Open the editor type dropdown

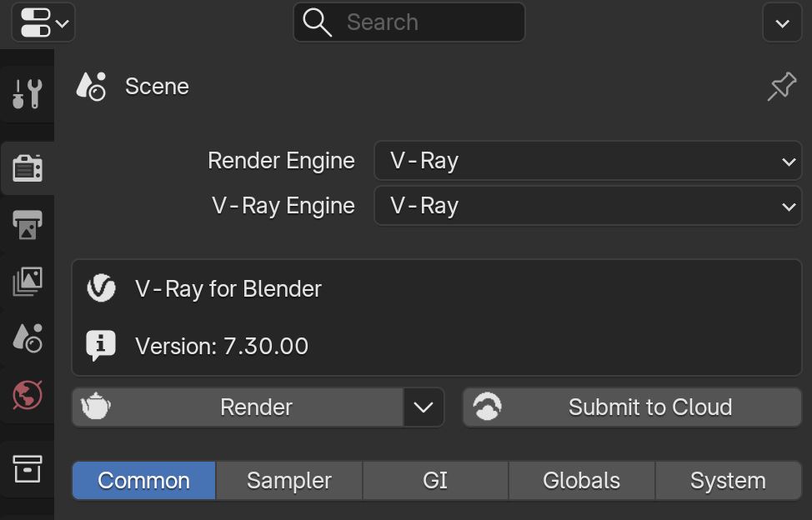[43, 22]
